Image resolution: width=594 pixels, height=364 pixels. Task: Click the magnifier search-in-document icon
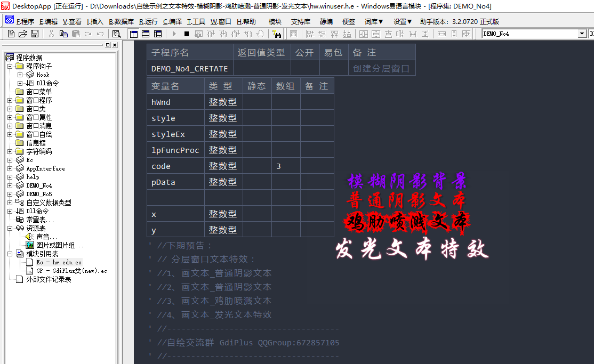[117, 34]
